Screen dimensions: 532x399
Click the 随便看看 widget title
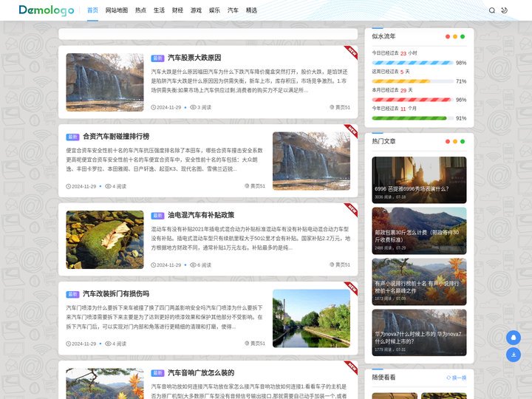[383, 378]
